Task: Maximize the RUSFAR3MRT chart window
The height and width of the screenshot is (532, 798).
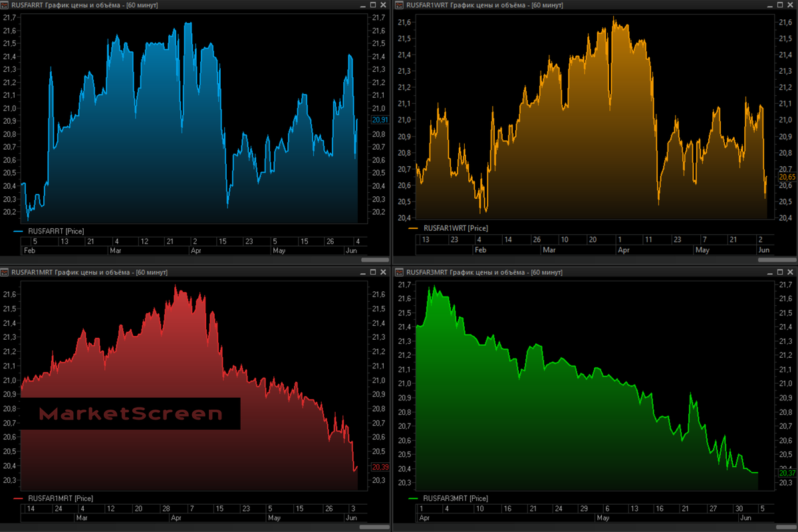Action: tap(781, 272)
